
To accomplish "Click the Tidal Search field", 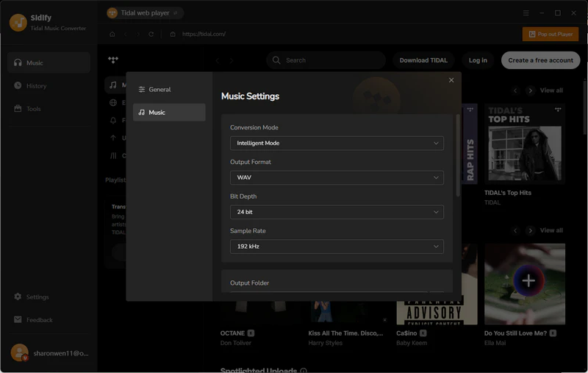I will coord(326,60).
